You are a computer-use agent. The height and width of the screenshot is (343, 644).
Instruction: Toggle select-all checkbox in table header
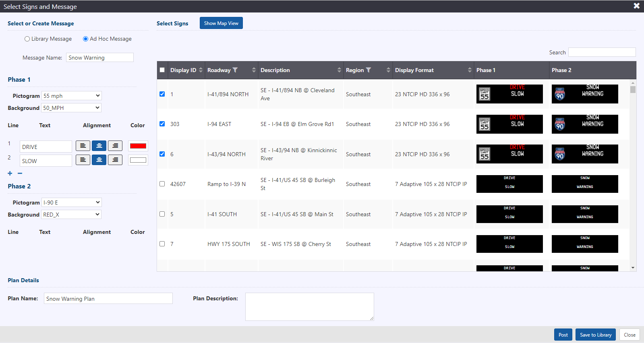tap(162, 70)
